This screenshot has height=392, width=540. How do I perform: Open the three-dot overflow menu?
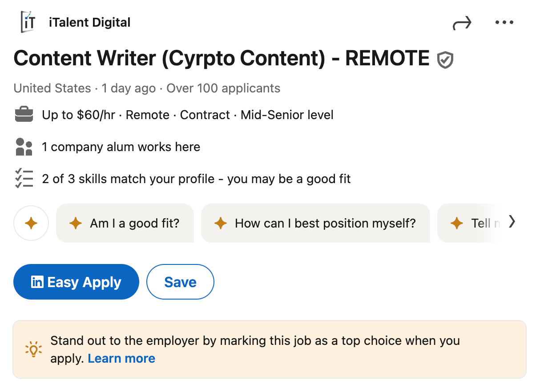point(504,22)
